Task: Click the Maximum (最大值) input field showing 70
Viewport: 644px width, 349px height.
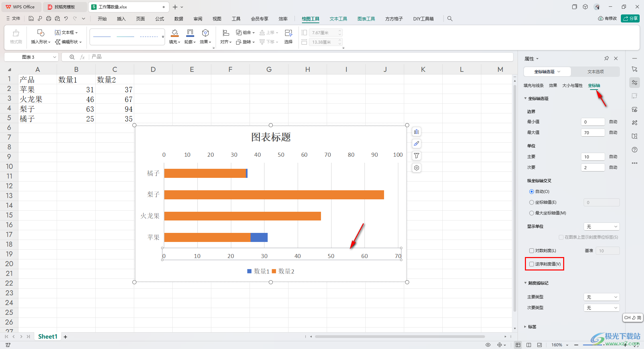Action: click(593, 133)
